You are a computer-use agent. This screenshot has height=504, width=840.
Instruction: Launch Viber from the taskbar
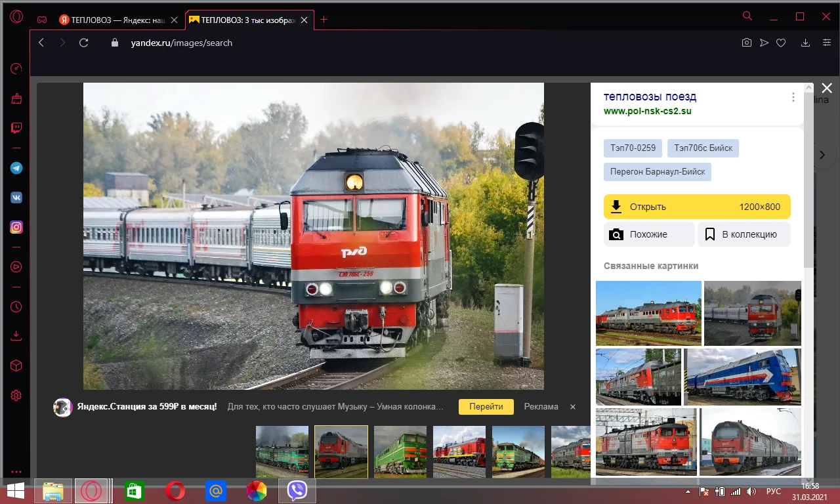297,490
